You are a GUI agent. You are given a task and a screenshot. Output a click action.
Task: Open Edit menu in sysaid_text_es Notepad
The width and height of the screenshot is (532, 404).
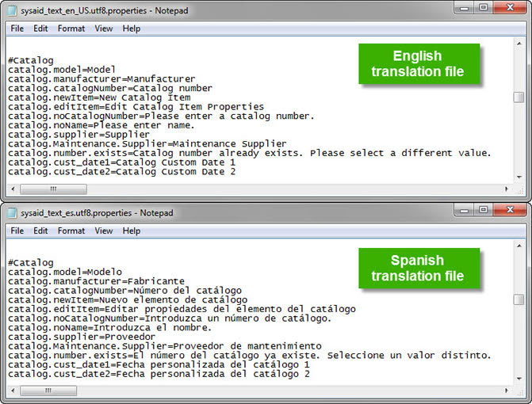click(40, 231)
